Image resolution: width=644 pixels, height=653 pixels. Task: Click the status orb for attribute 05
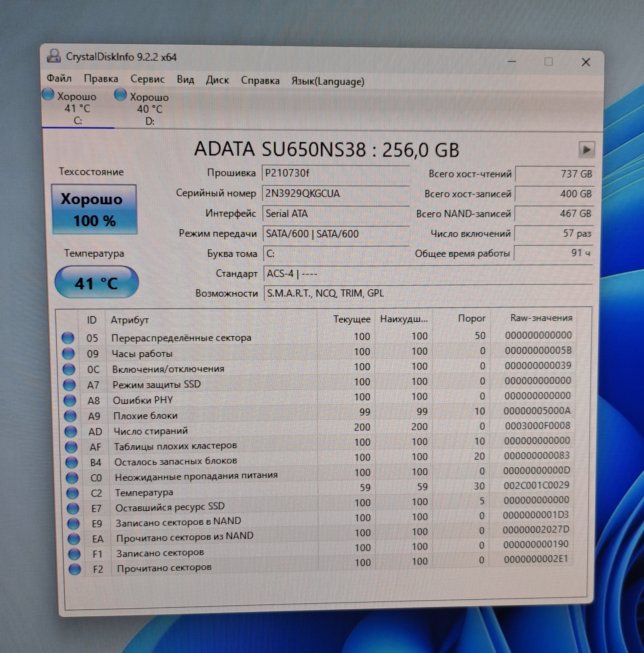[x=68, y=338]
